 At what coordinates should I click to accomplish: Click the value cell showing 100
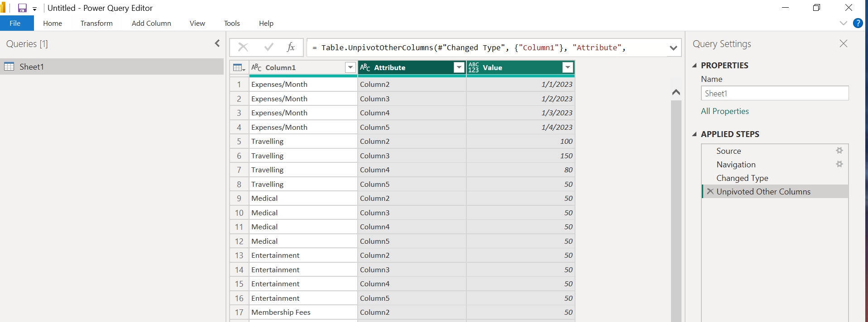pyautogui.click(x=521, y=141)
